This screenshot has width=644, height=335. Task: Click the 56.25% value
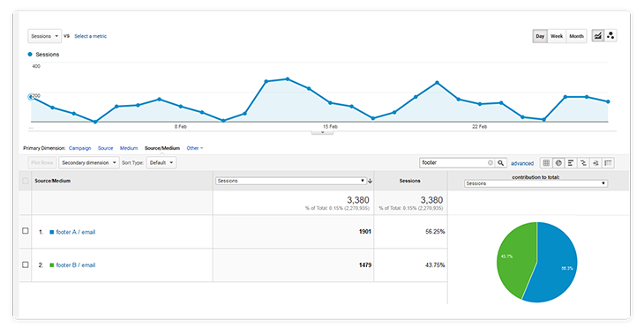(435, 232)
